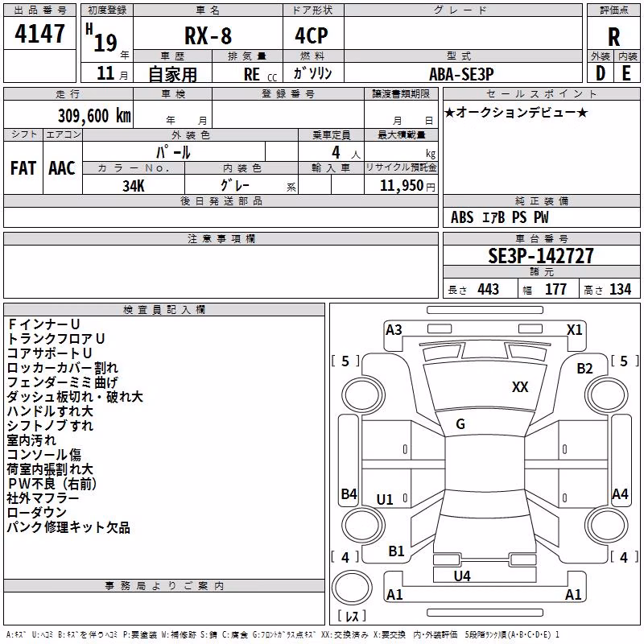Click the spare tire circle icon
The image size is (644, 644).
point(352,588)
